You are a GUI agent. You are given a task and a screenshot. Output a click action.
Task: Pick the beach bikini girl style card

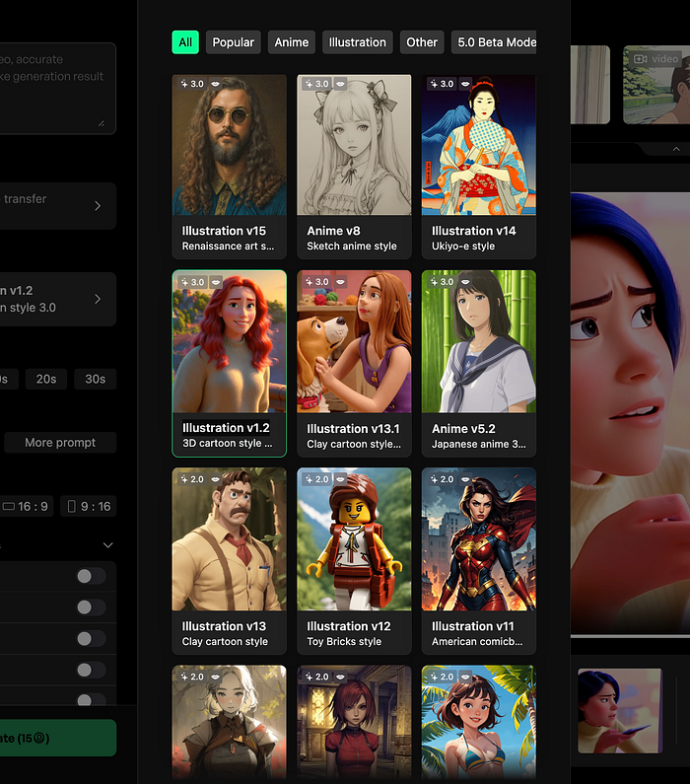[x=479, y=724]
